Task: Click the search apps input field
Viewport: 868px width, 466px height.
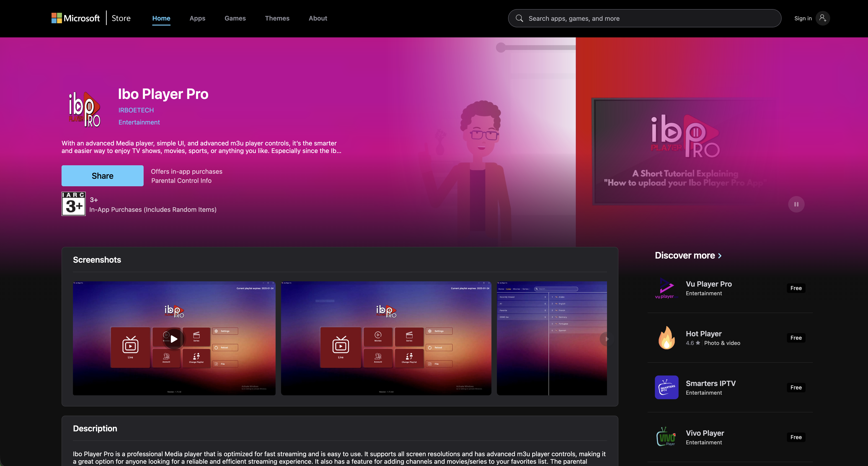Action: tap(644, 18)
